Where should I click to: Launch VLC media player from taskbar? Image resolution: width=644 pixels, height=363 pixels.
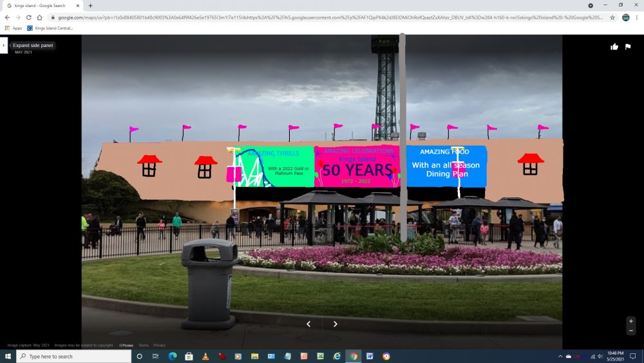click(x=205, y=356)
